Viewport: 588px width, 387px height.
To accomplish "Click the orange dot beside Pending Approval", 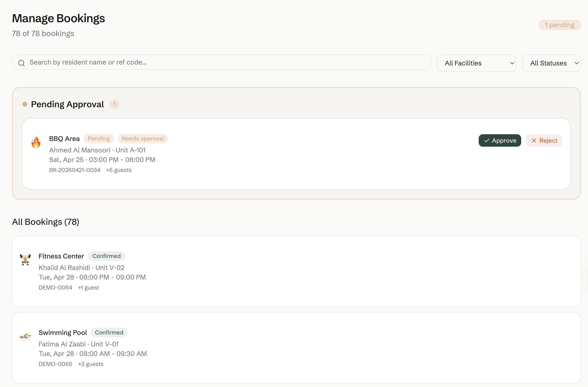I will (25, 104).
